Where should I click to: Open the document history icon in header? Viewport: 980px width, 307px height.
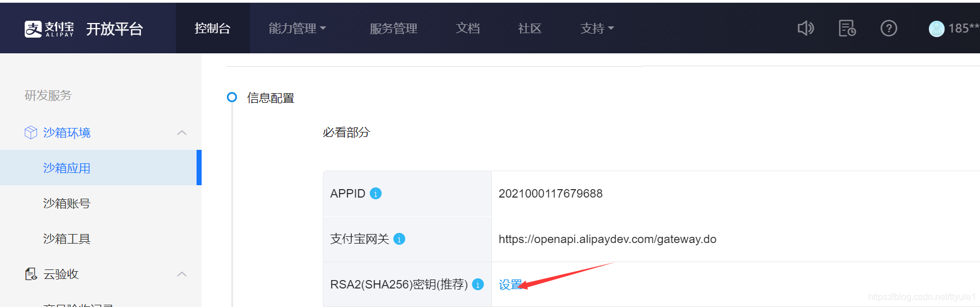point(847,28)
